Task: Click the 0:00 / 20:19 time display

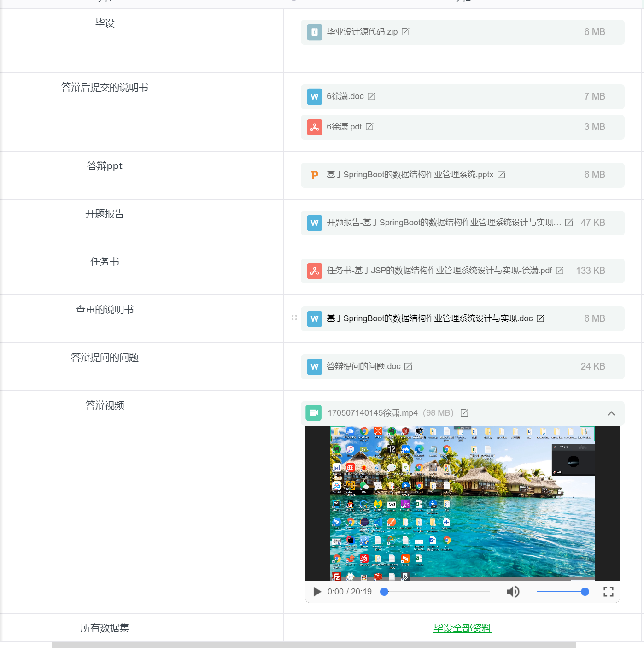Action: (350, 592)
